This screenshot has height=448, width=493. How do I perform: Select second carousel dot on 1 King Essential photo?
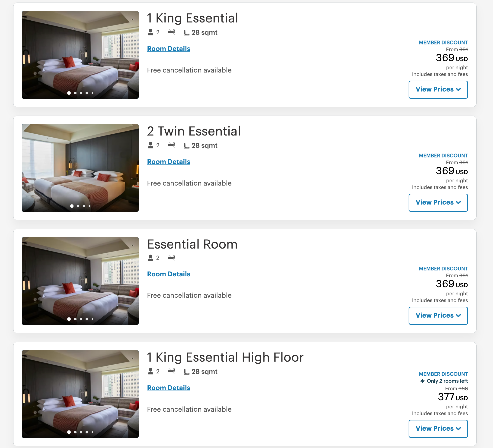[x=75, y=93]
